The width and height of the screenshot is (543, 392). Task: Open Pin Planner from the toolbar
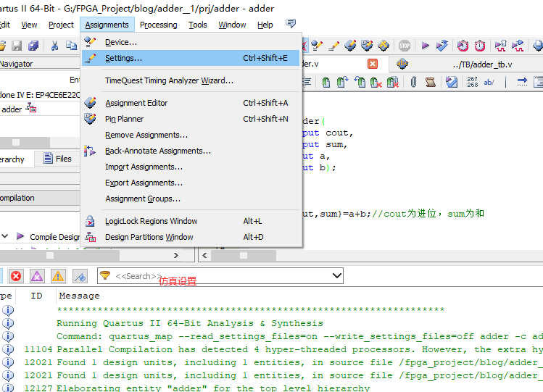tap(367, 46)
